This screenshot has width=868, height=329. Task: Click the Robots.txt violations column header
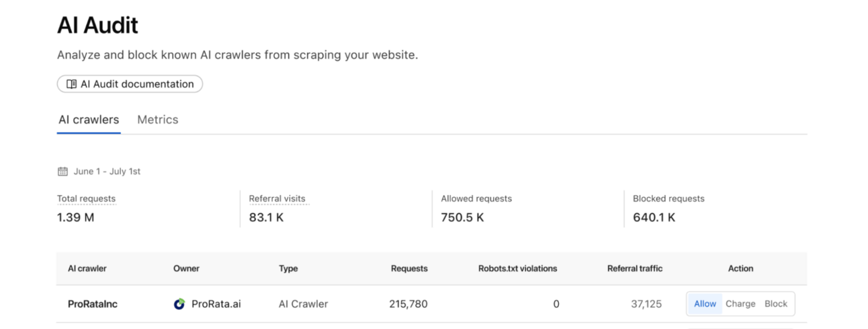(x=517, y=268)
